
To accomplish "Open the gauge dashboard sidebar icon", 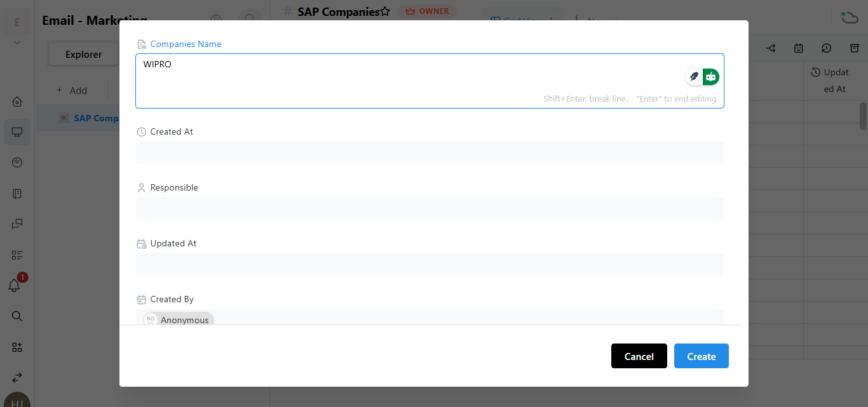I will [17, 163].
